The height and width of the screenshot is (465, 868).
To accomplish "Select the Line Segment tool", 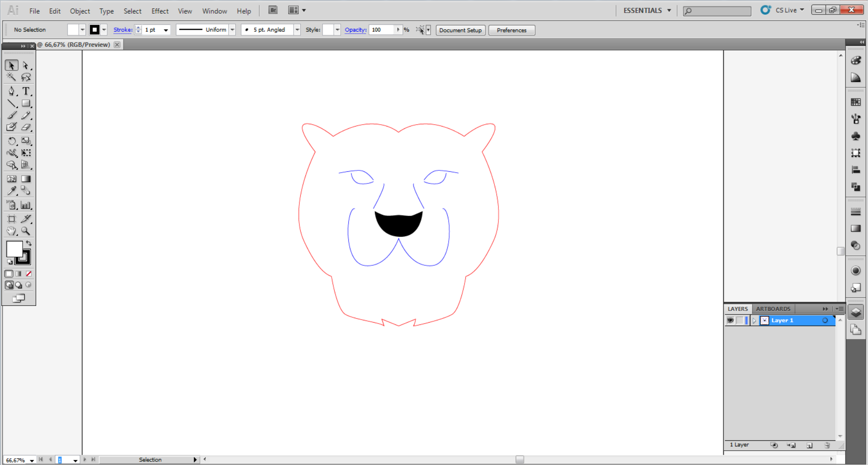I will pyautogui.click(x=12, y=103).
